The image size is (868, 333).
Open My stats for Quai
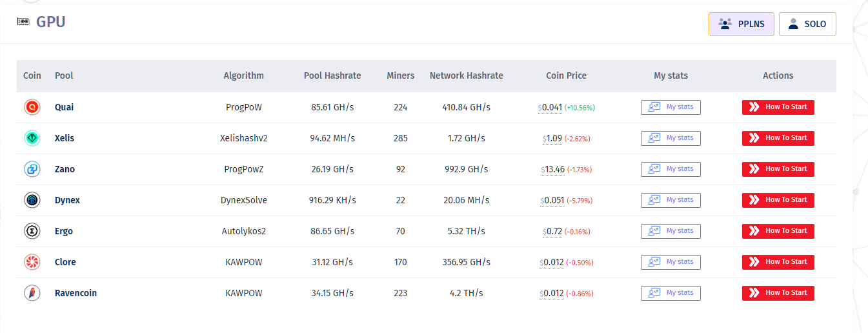[671, 107]
